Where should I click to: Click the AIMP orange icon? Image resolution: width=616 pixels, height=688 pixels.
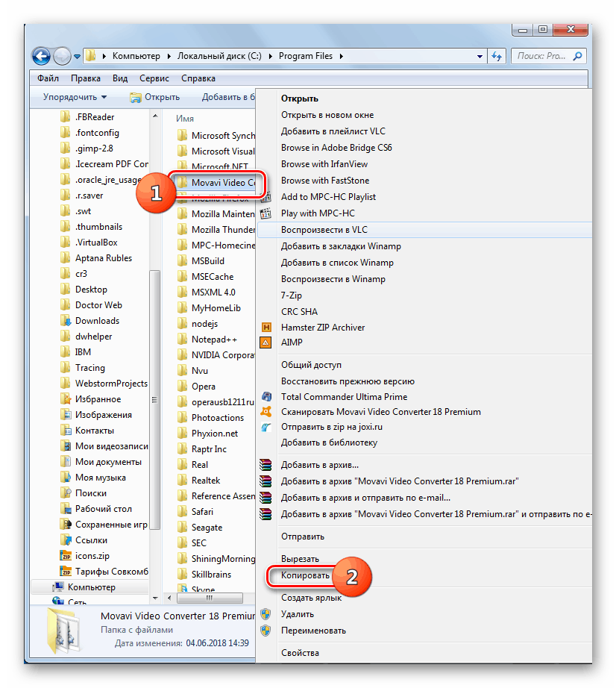265,343
